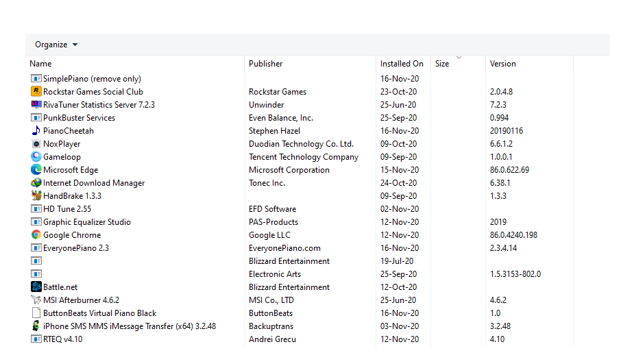
Task: Select the Battle.net name
Action: click(60, 287)
